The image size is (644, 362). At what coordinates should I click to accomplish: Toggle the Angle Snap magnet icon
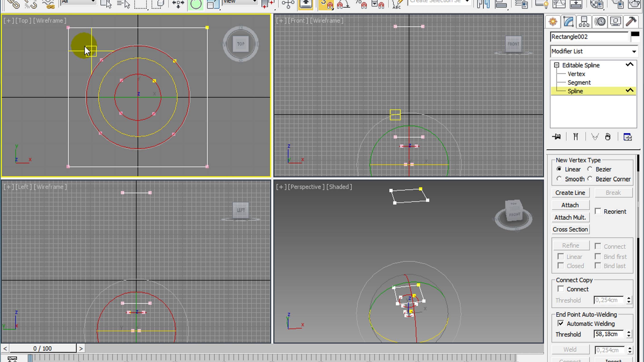(343, 4)
